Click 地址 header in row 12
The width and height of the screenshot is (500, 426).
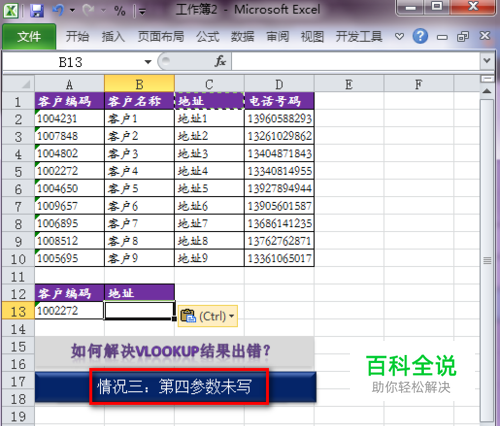pyautogui.click(x=139, y=293)
